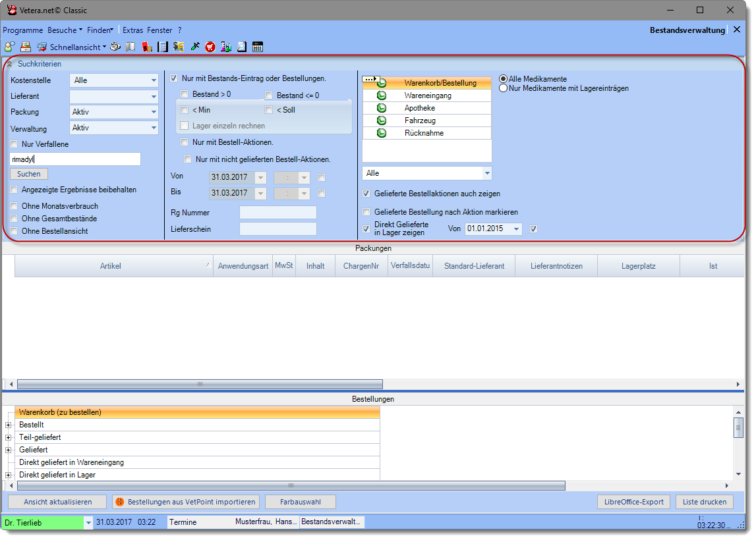This screenshot has height=540, width=756.
Task: Click the person with speech bubble icon
Action: click(x=9, y=47)
